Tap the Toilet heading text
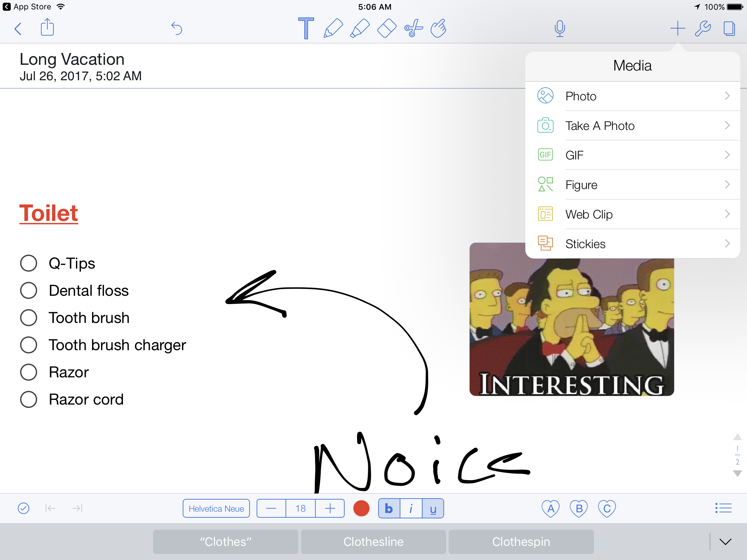The height and width of the screenshot is (560, 747). (49, 213)
